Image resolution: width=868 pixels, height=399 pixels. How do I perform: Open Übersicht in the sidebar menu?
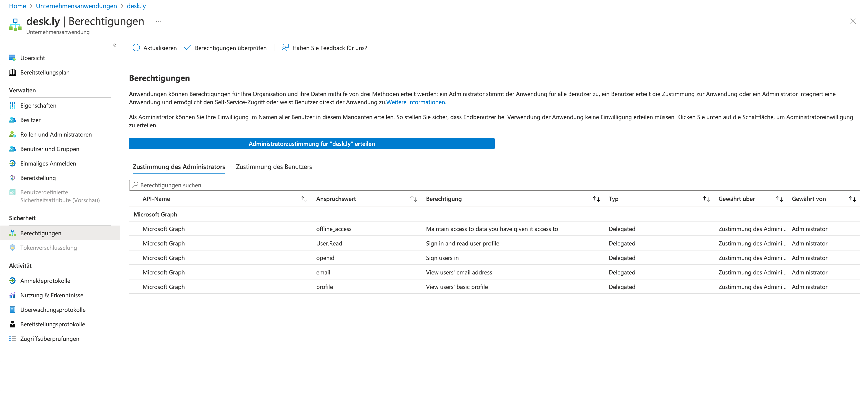pyautogui.click(x=33, y=58)
